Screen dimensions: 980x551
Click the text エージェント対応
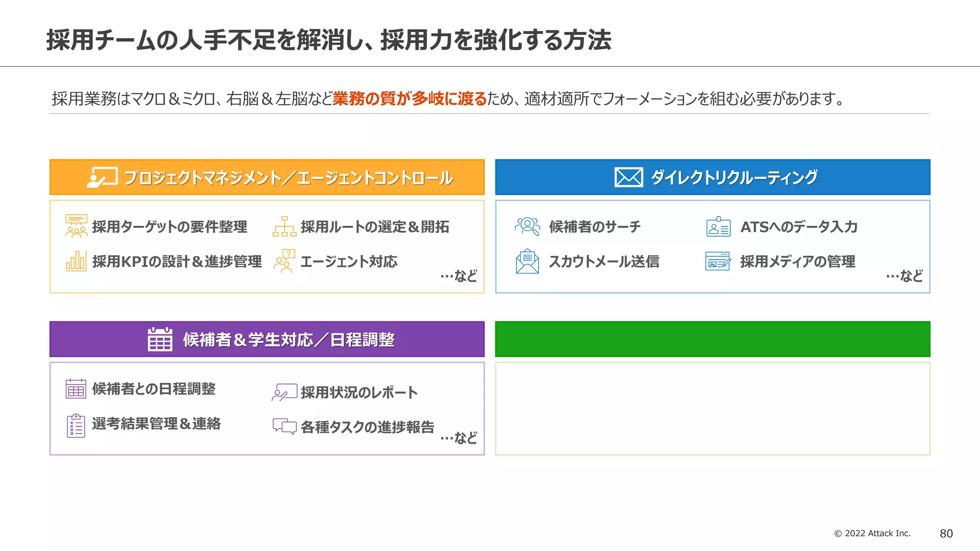(349, 262)
